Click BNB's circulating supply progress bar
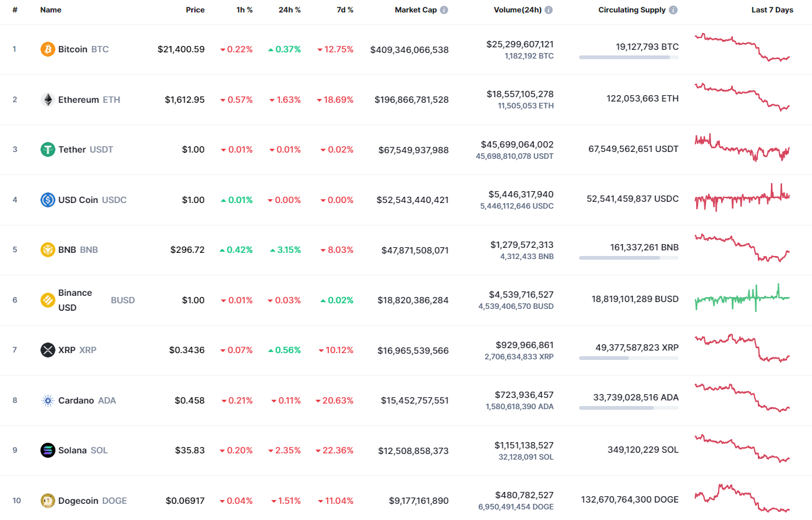 [628, 259]
